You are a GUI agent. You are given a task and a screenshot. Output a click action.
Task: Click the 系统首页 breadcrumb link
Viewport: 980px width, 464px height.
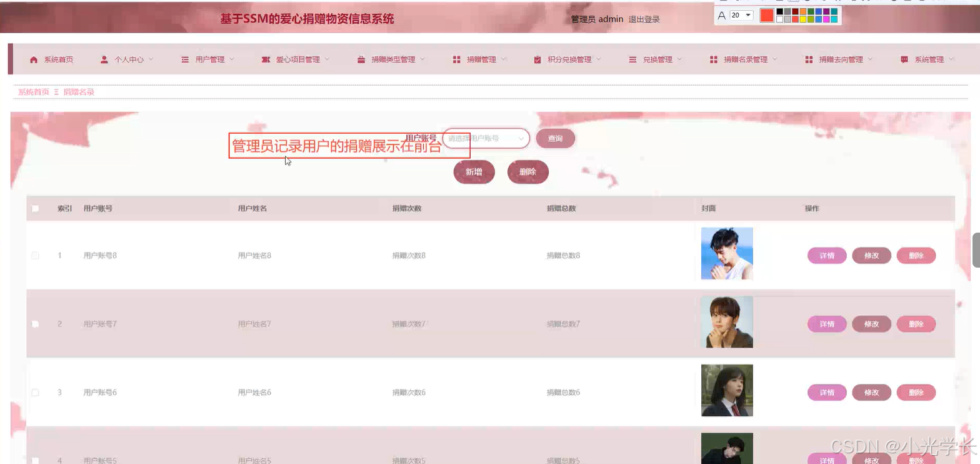(33, 92)
